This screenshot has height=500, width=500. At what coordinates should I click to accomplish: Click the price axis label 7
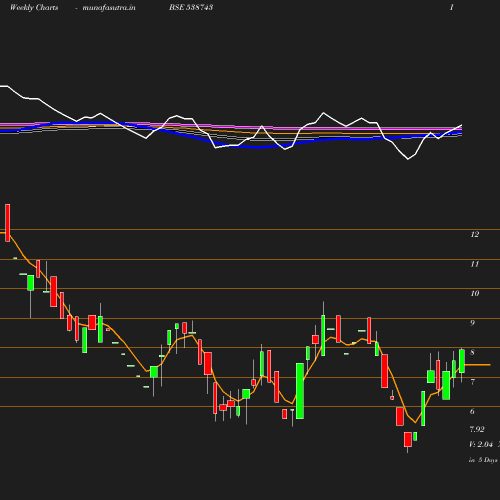[x=472, y=382]
